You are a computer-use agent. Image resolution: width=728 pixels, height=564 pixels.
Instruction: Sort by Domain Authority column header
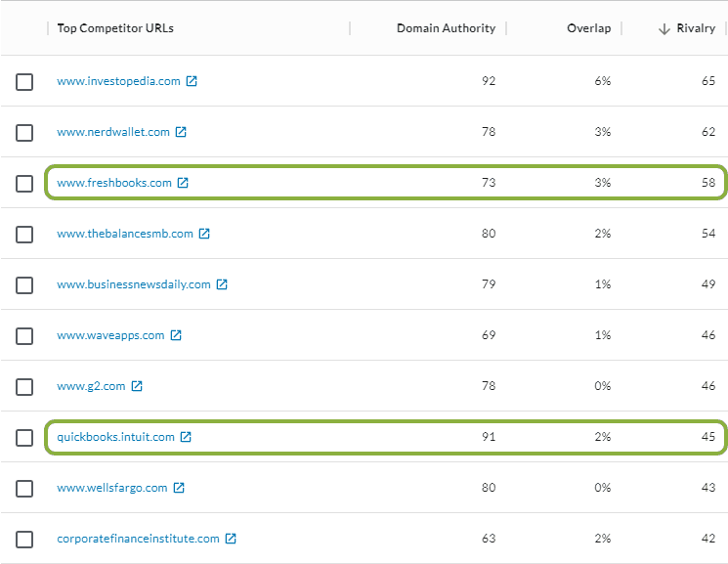point(446,28)
